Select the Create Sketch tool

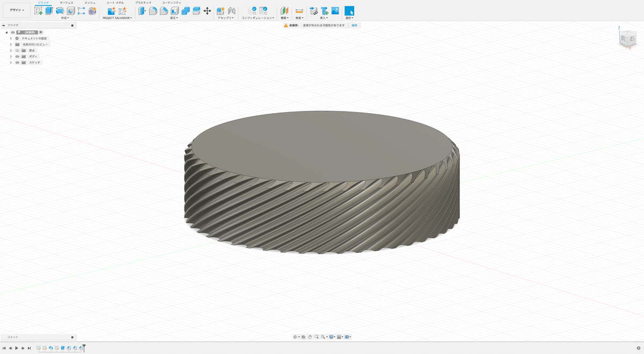pyautogui.click(x=39, y=11)
